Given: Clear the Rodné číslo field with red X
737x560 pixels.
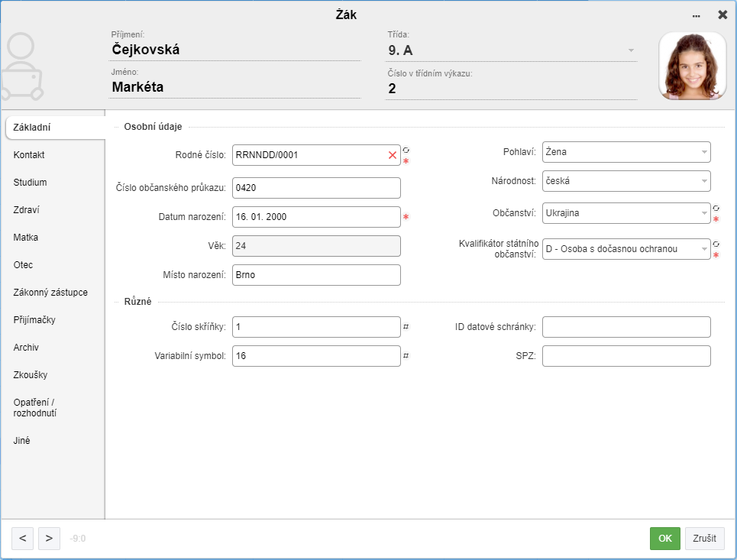Looking at the screenshot, I should point(393,155).
